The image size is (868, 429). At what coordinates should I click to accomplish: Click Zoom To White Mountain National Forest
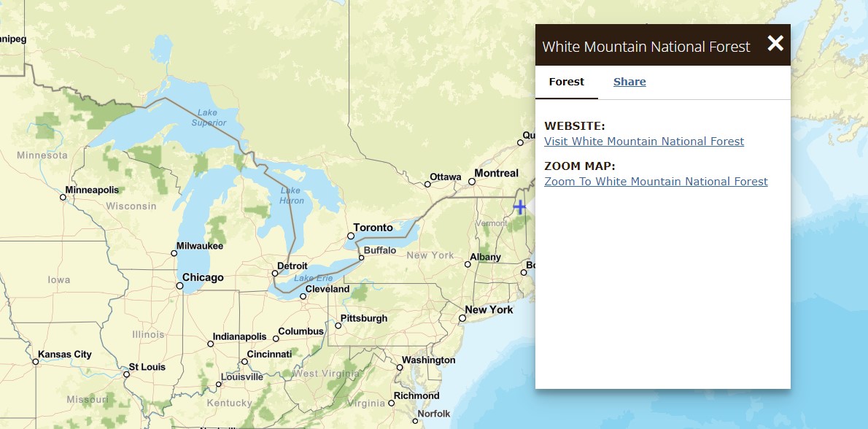(656, 182)
